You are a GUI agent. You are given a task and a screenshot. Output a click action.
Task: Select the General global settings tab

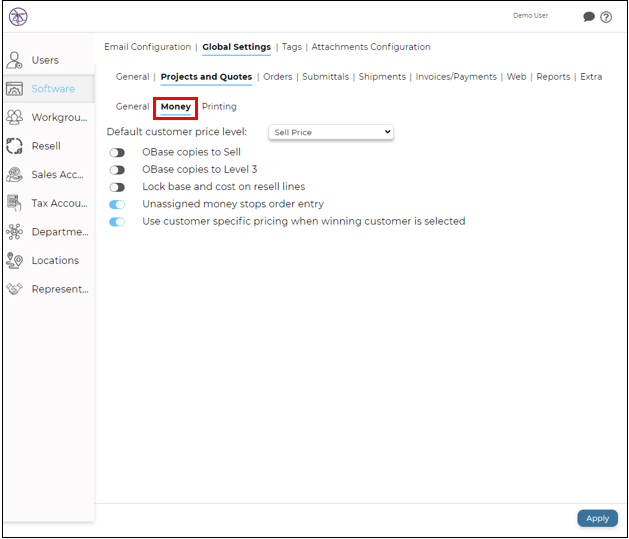coord(132,77)
